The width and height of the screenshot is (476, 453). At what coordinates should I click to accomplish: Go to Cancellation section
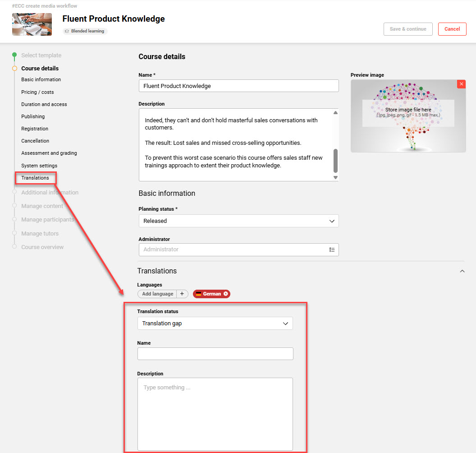35,141
